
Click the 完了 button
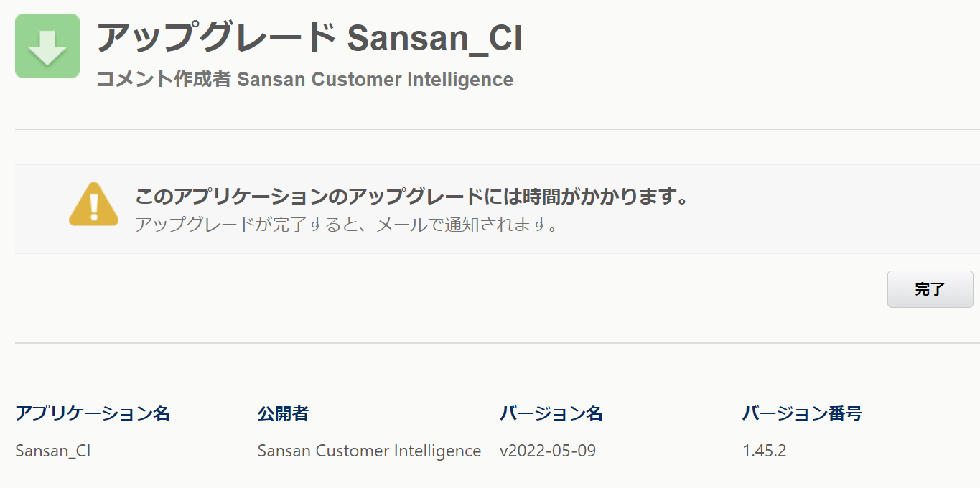[930, 289]
